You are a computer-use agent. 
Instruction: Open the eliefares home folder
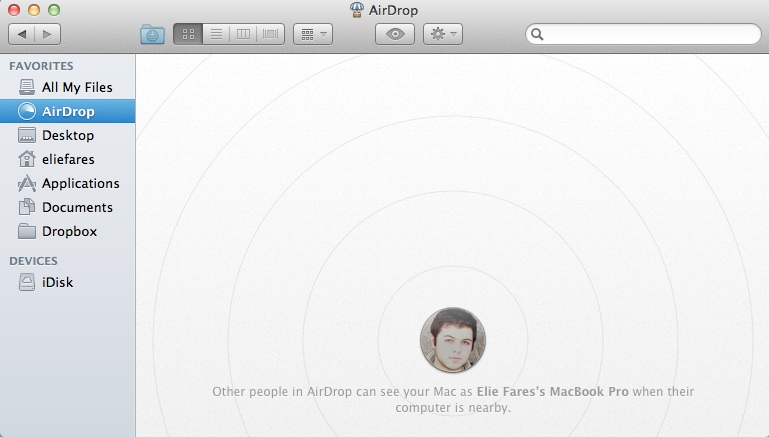69,159
